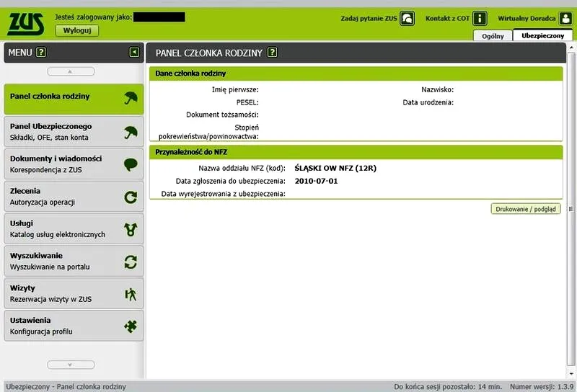Click the Kontakt z COT info icon
Viewport: 577px width, 392px height.
point(480,19)
